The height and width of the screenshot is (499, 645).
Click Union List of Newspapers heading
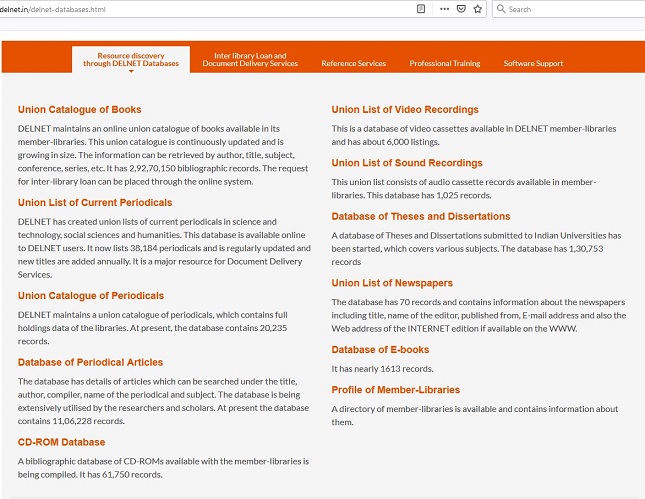tap(392, 283)
